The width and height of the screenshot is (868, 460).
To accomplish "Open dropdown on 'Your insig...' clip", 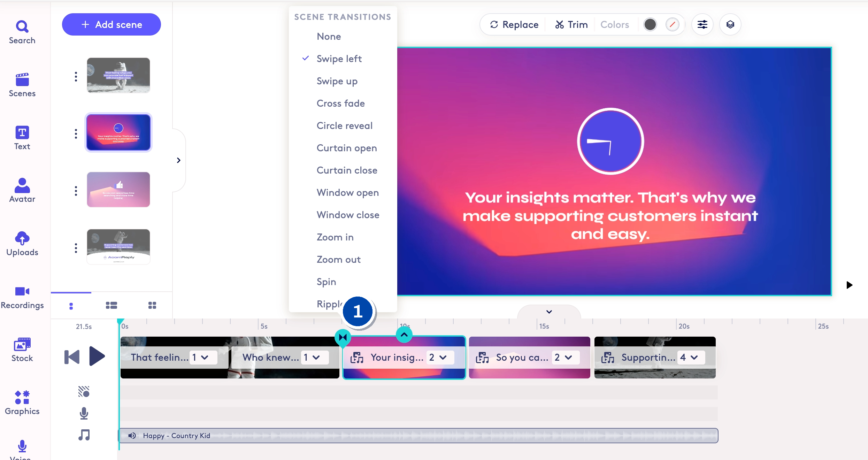I will (440, 358).
